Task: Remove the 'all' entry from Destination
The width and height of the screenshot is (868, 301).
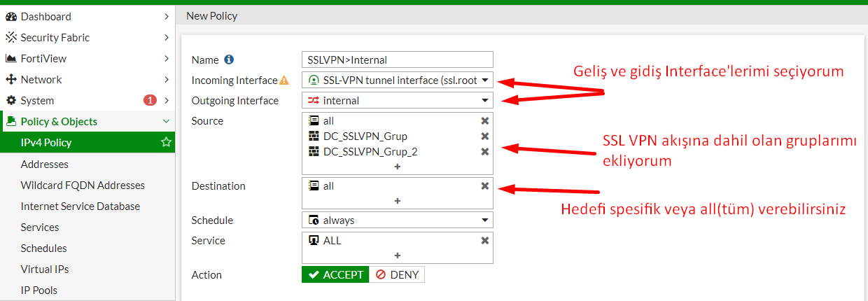Action: 484,186
